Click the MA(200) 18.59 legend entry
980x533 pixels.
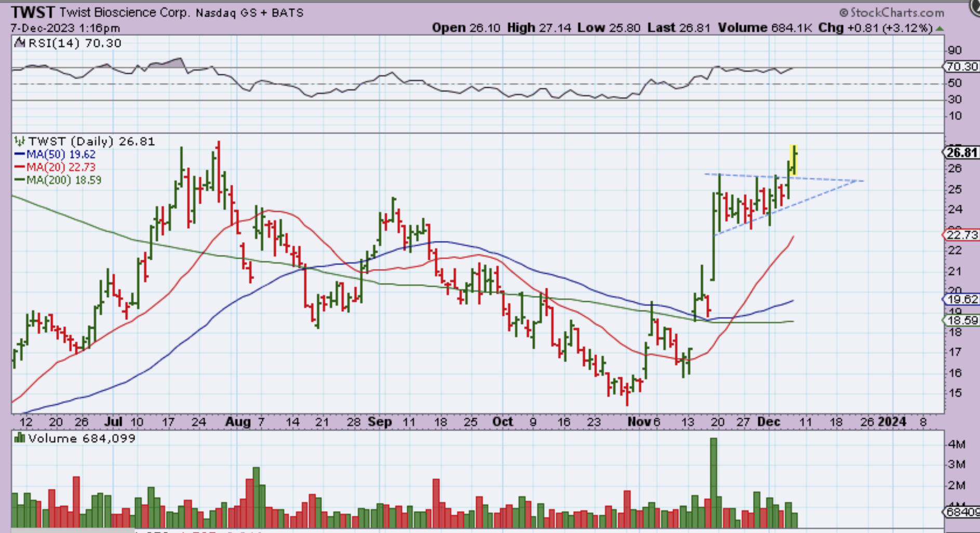(57, 180)
